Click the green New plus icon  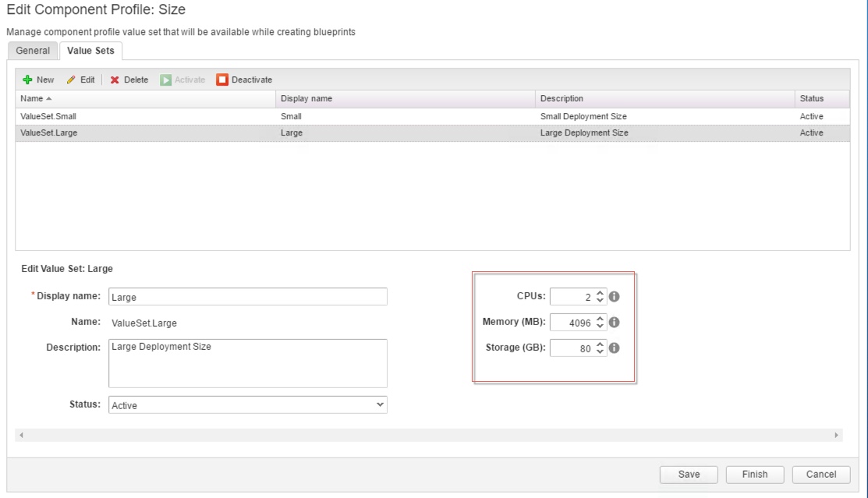pos(27,79)
